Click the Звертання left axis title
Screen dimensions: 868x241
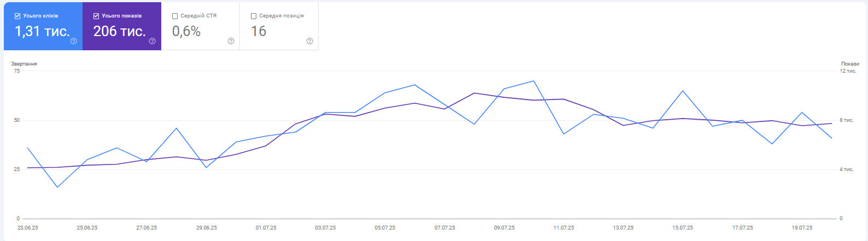click(24, 64)
